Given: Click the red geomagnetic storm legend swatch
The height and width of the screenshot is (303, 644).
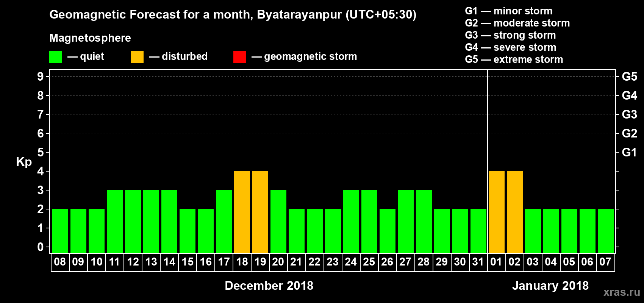Looking at the screenshot, I should 239,57.
